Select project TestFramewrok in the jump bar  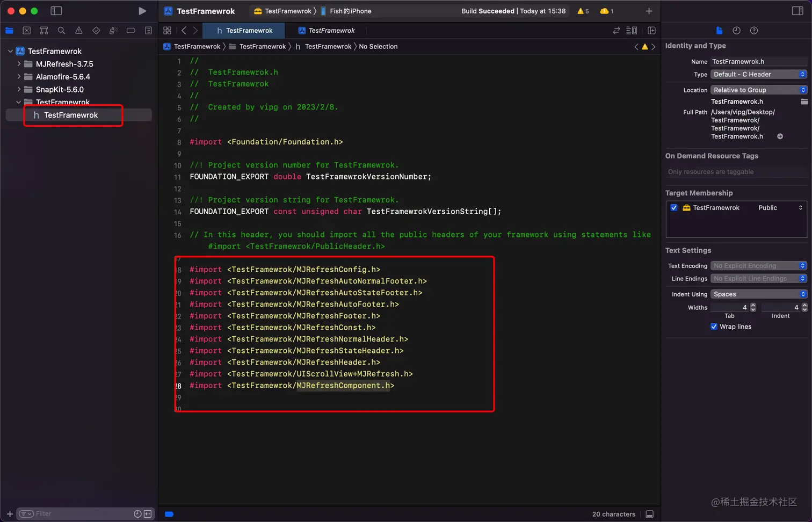[x=192, y=47]
